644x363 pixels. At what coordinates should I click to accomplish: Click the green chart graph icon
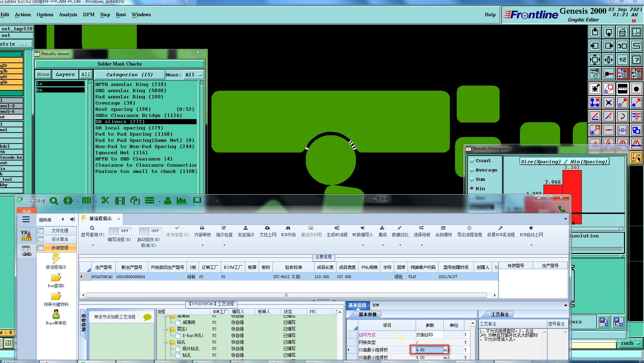[182, 200]
